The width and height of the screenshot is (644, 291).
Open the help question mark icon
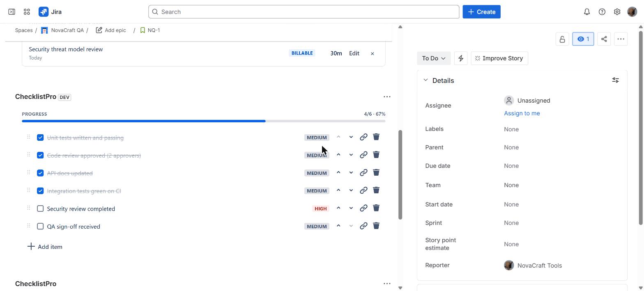coord(602,12)
